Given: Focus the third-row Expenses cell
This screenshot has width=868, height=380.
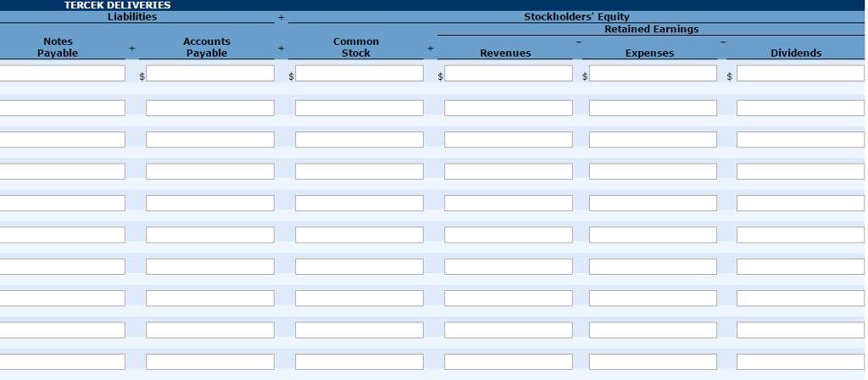Looking at the screenshot, I should point(653,140).
